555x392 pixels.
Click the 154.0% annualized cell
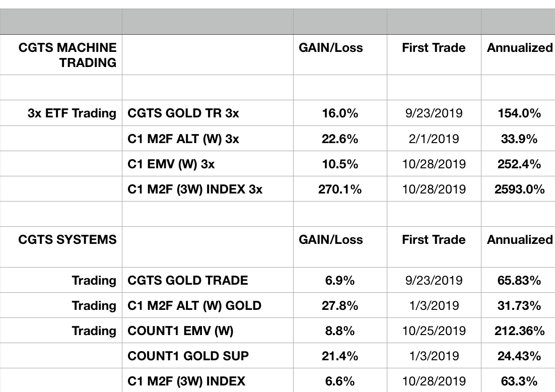pos(519,113)
